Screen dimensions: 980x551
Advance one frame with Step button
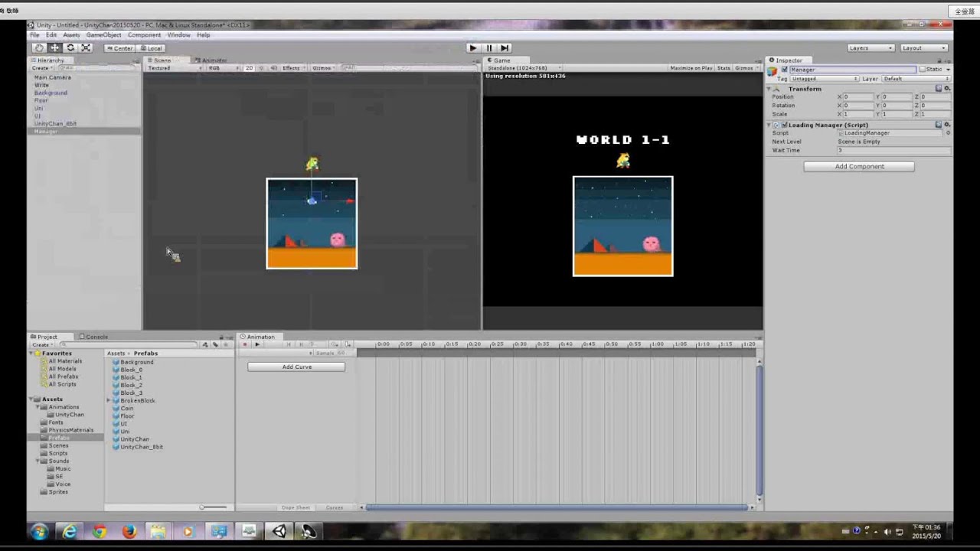[505, 47]
